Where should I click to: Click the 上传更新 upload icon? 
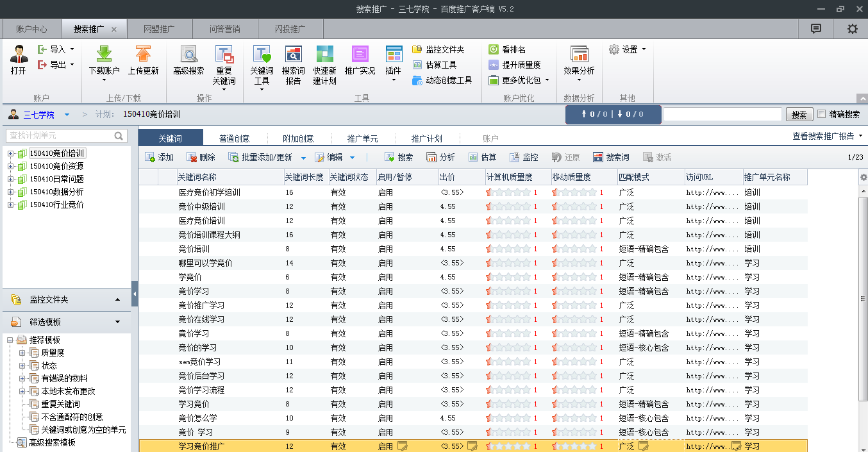(143, 55)
